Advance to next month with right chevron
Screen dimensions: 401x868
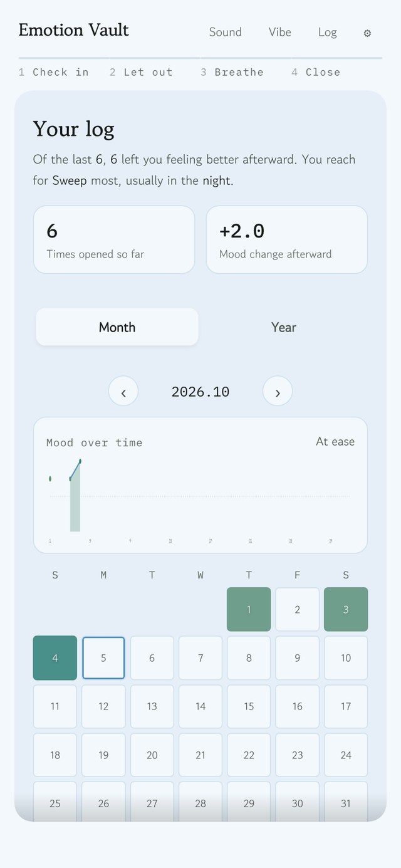click(x=278, y=392)
